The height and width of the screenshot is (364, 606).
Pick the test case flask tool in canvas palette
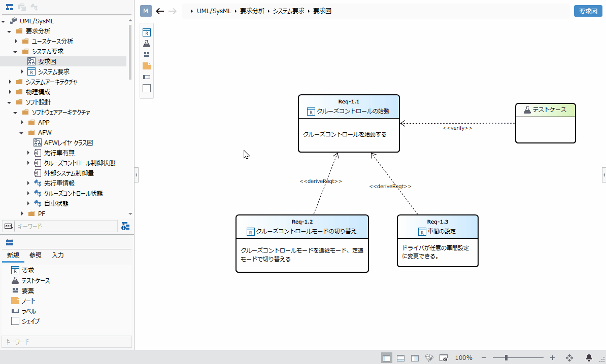coord(147,44)
